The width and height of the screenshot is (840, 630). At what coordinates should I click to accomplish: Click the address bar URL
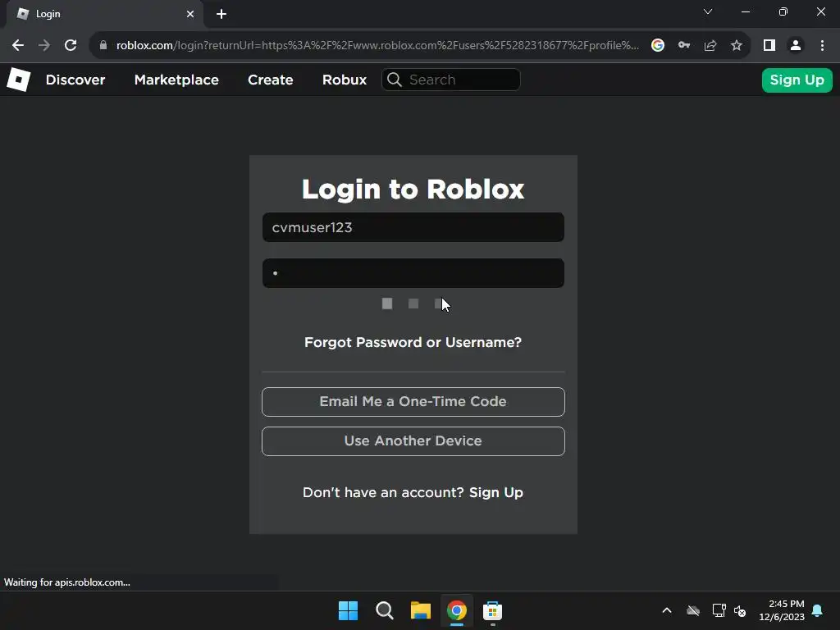tap(377, 46)
